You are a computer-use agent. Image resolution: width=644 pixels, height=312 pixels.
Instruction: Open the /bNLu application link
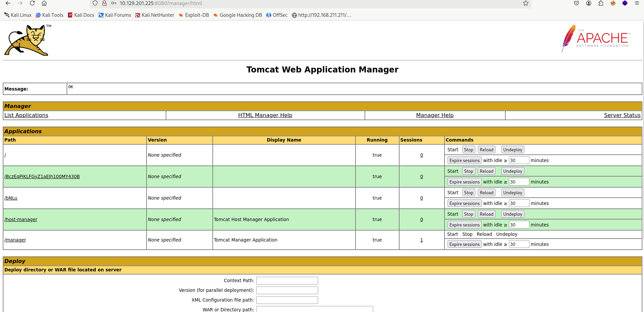pyautogui.click(x=11, y=198)
